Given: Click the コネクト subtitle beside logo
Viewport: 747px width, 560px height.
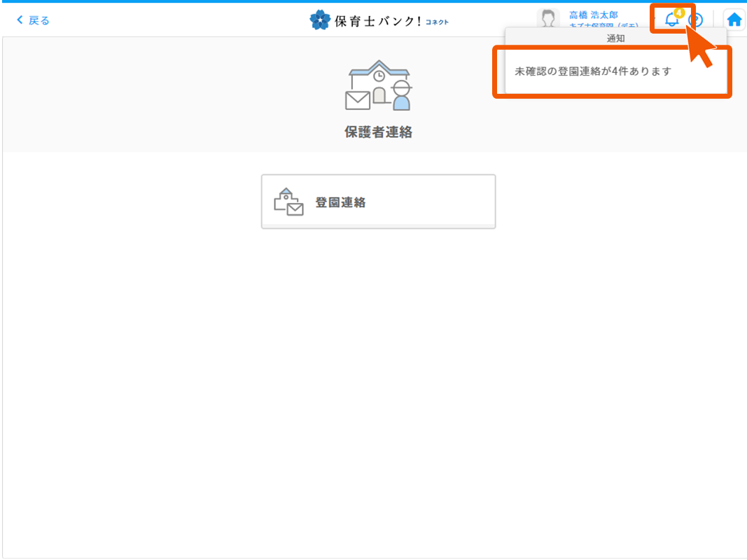Looking at the screenshot, I should point(437,22).
